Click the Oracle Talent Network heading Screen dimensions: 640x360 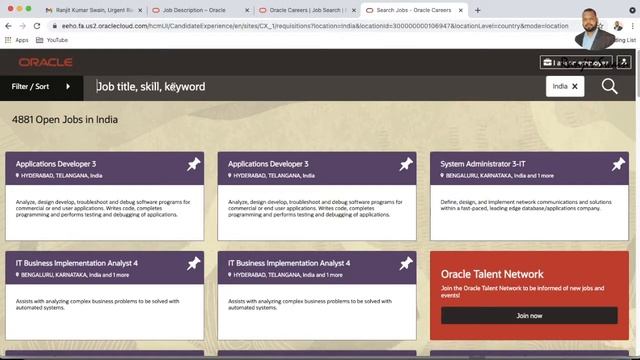pos(492,274)
